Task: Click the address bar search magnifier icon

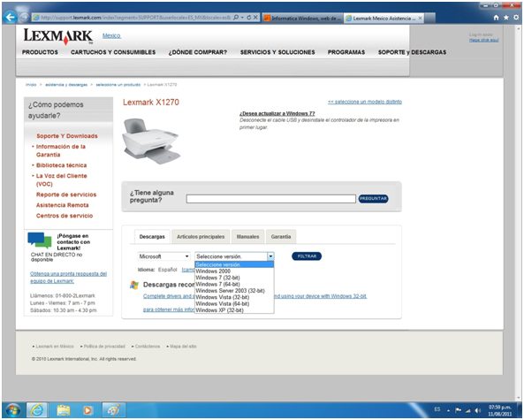Action: (236, 18)
